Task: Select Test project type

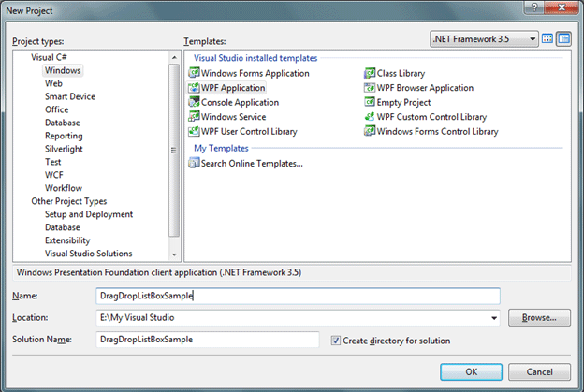Action: pyautogui.click(x=53, y=162)
